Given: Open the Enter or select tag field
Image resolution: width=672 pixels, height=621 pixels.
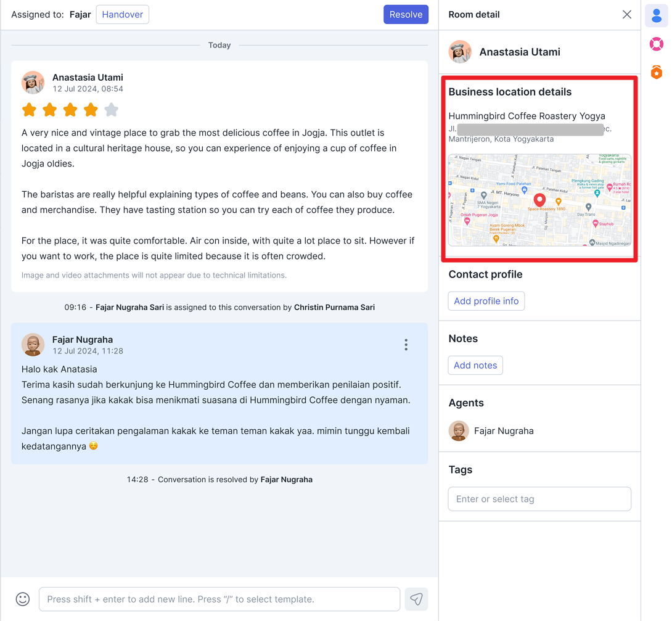Looking at the screenshot, I should click(x=539, y=499).
